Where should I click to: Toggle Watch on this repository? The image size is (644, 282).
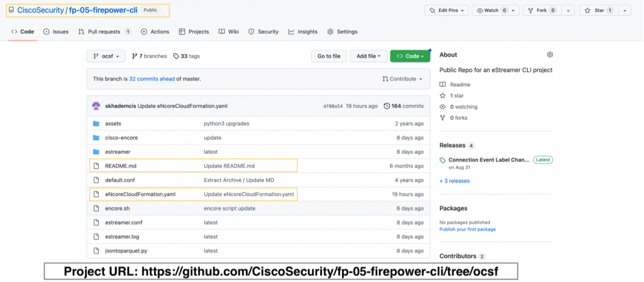pyautogui.click(x=492, y=11)
